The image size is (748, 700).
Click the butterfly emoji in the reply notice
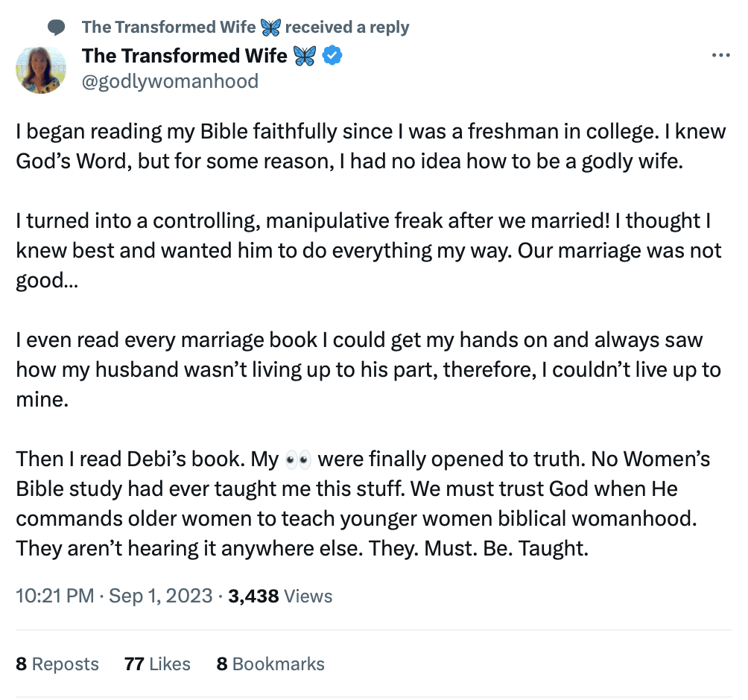270,28
